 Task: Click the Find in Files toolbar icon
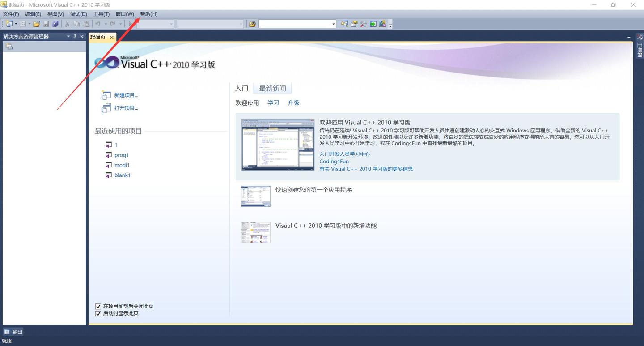pyautogui.click(x=252, y=24)
